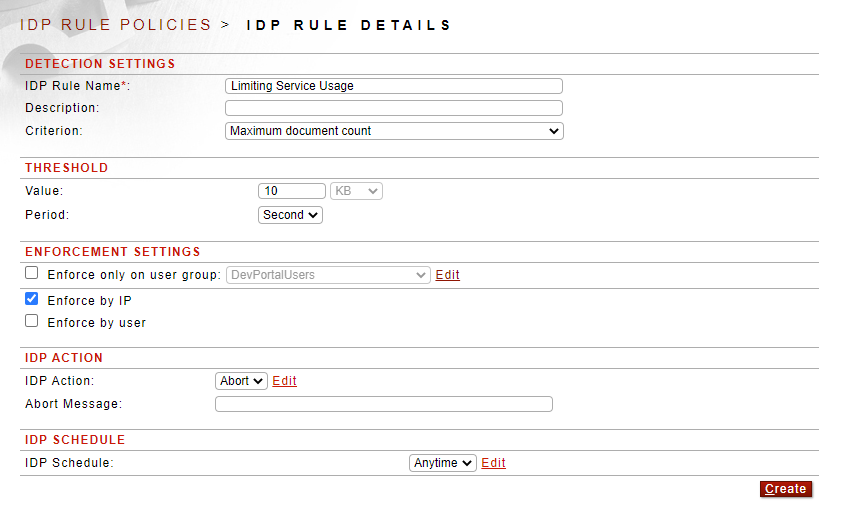Screen dimensions: 849x522
Task: Click Edit link next to user group
Action: [x=448, y=275]
